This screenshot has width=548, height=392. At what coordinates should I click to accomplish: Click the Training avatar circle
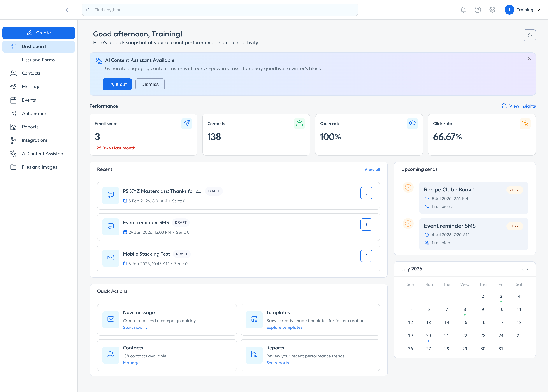tap(509, 10)
